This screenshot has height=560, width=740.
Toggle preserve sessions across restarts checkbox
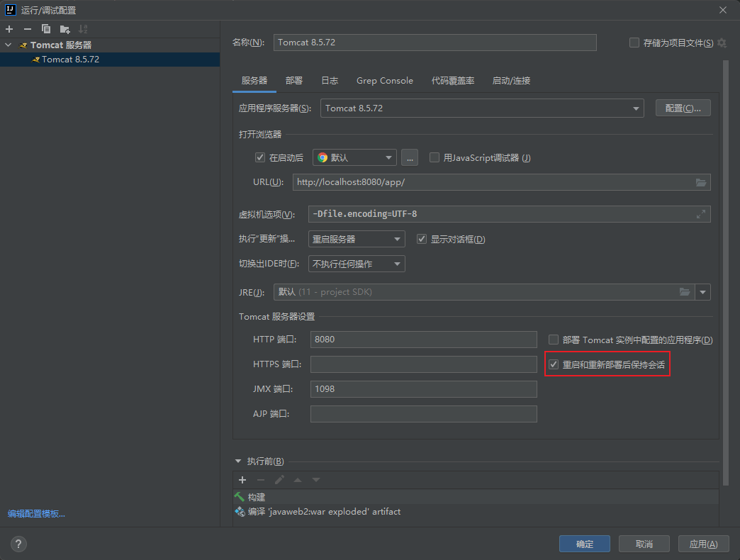(x=554, y=364)
